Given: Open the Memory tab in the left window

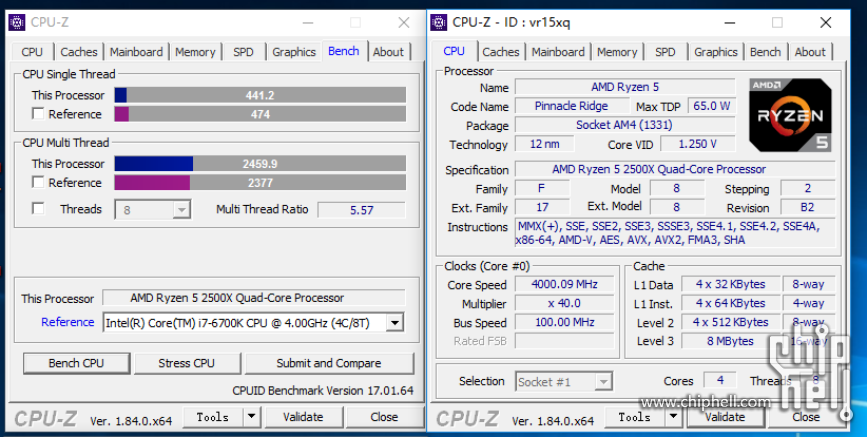Looking at the screenshot, I should point(195,52).
